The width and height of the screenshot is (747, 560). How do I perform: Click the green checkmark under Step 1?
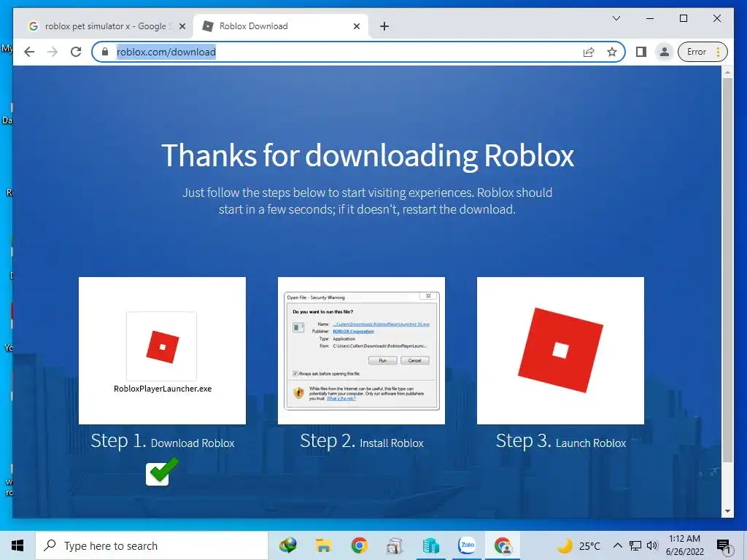[x=162, y=472]
